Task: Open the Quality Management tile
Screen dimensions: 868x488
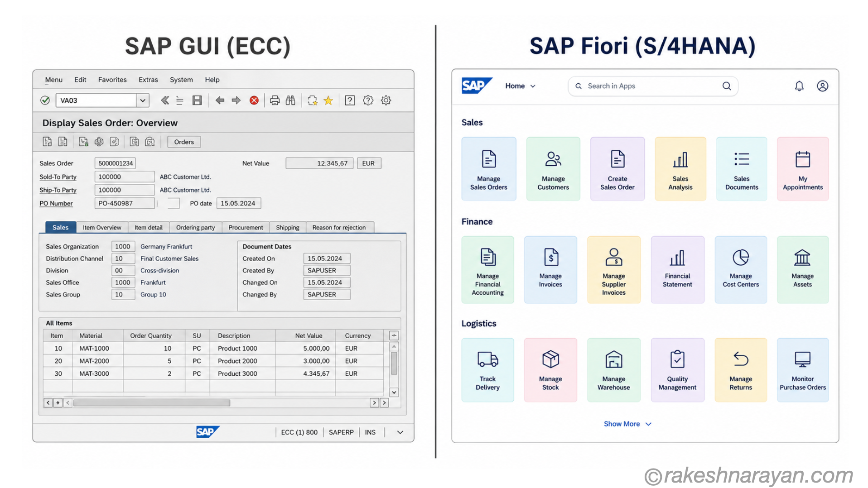Action: tap(677, 370)
